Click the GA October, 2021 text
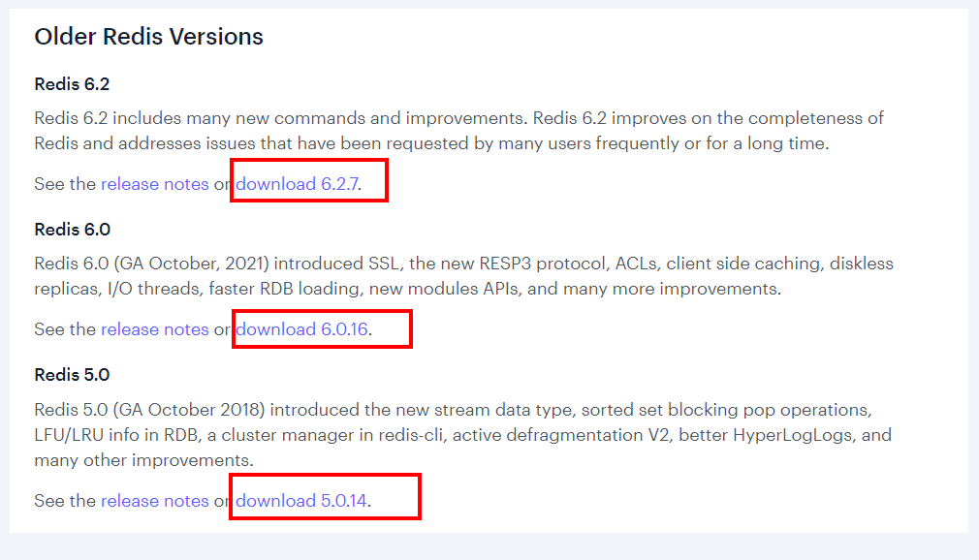This screenshot has height=560, width=979. (x=191, y=264)
